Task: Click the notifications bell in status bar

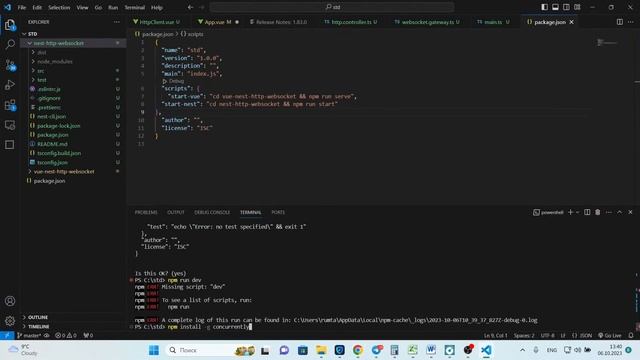Action: [631, 336]
